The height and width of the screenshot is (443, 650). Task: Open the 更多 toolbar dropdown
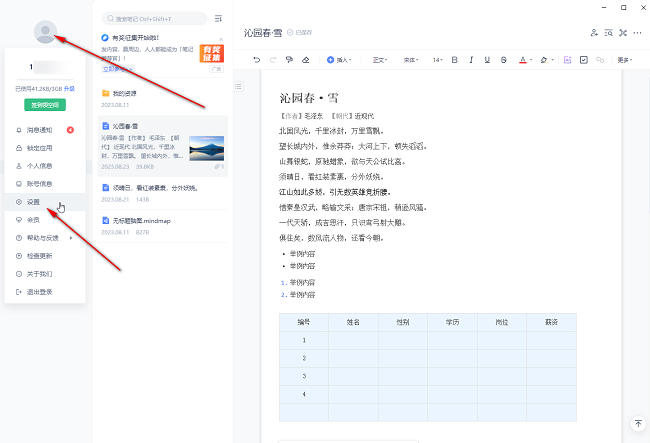click(x=625, y=60)
